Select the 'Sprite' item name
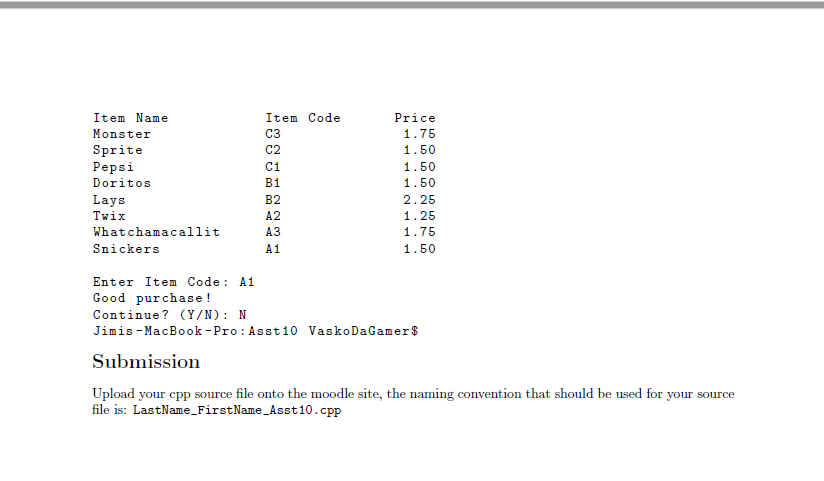Viewport: 824px width, 481px height. (118, 150)
